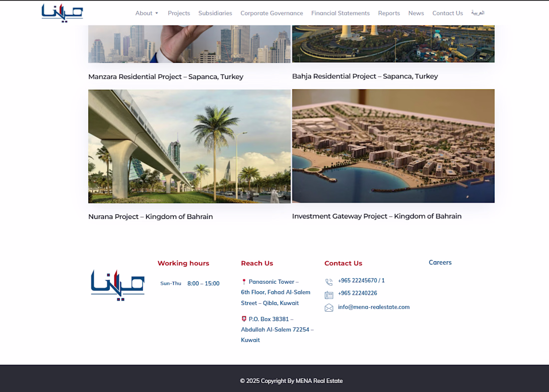
Task: Click the Nurana Project bridge image
Action: (x=190, y=146)
